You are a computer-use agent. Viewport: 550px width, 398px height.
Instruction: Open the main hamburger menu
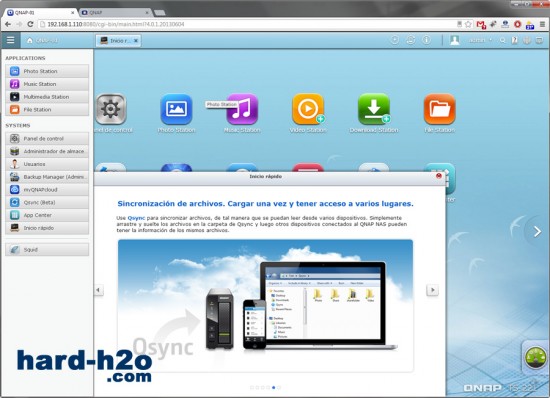point(11,40)
